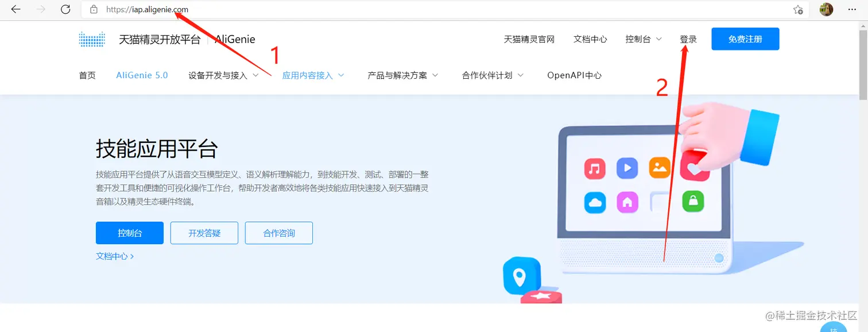Click the browser forward arrow
Image resolution: width=868 pixels, height=332 pixels.
click(41, 9)
